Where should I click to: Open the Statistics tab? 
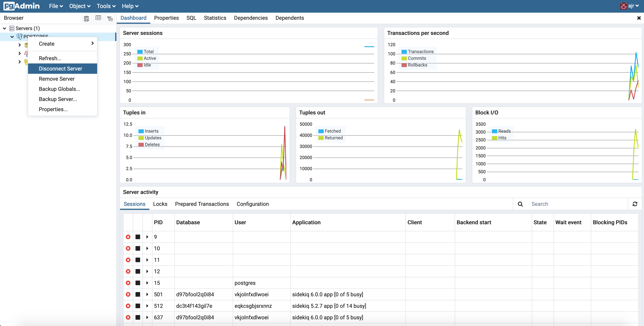click(x=215, y=18)
